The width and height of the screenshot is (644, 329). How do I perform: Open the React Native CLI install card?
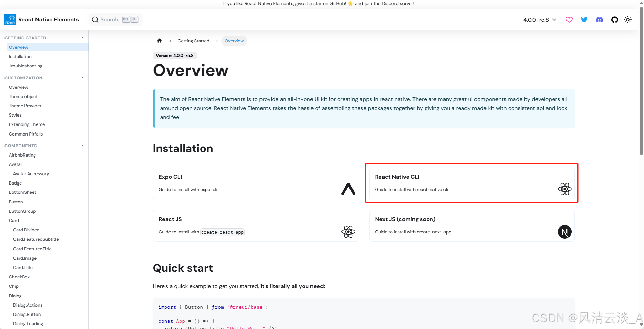click(471, 183)
